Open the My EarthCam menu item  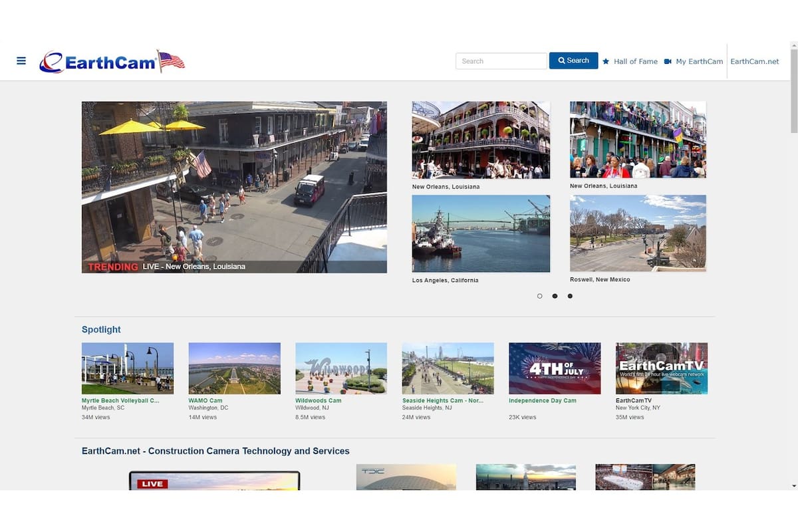700,61
